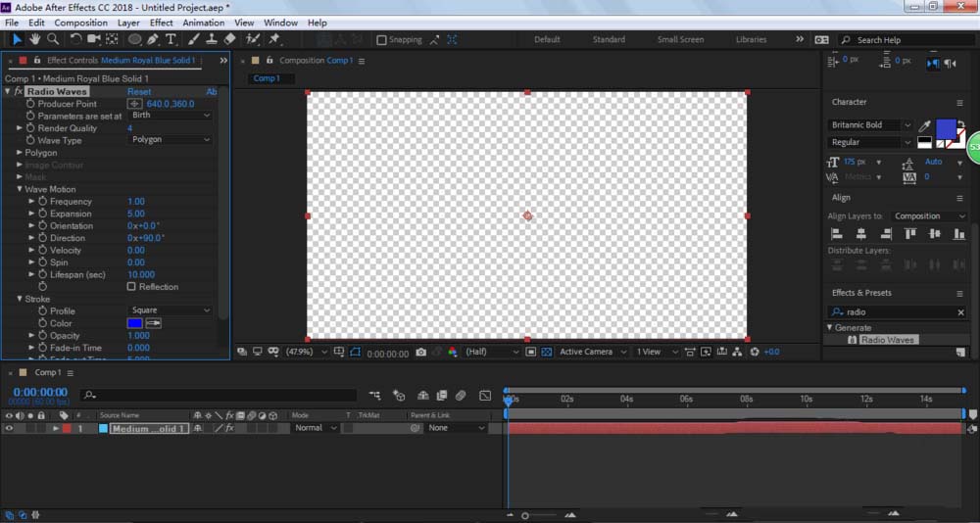Open the Active Camera view dropdown
This screenshot has height=523, width=980.
click(593, 353)
